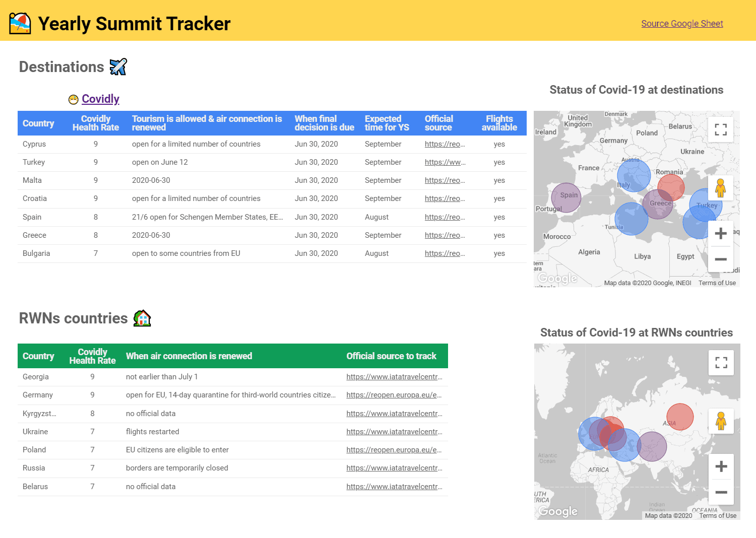
Task: Select the Spain bubble on the destinations map
Action: [566, 197]
